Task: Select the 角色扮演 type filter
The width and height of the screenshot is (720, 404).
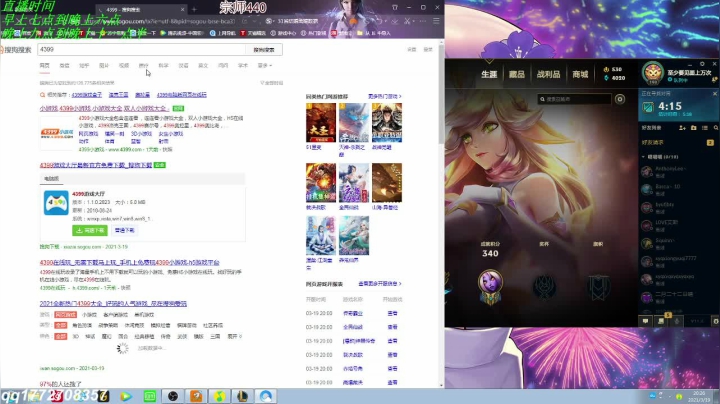Action: [x=82, y=325]
